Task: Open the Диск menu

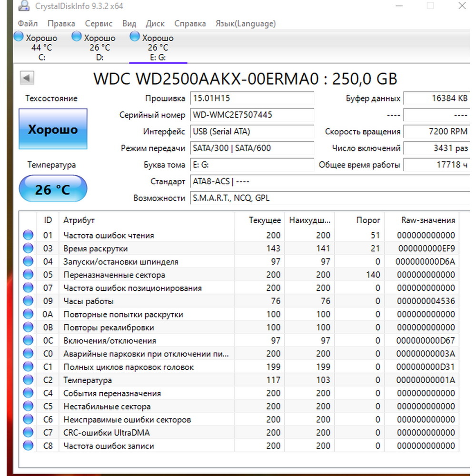Action: click(155, 23)
